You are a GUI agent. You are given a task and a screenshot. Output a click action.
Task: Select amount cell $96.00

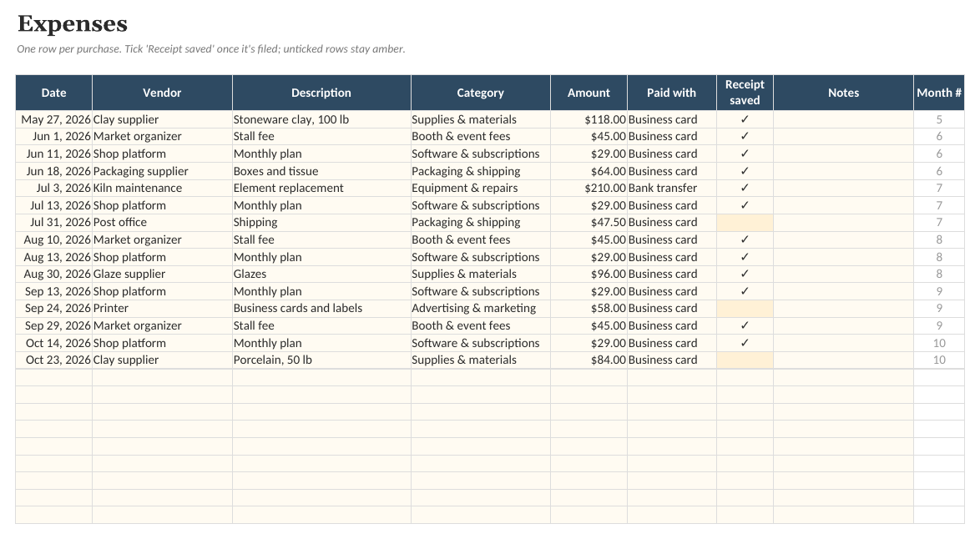pos(589,275)
